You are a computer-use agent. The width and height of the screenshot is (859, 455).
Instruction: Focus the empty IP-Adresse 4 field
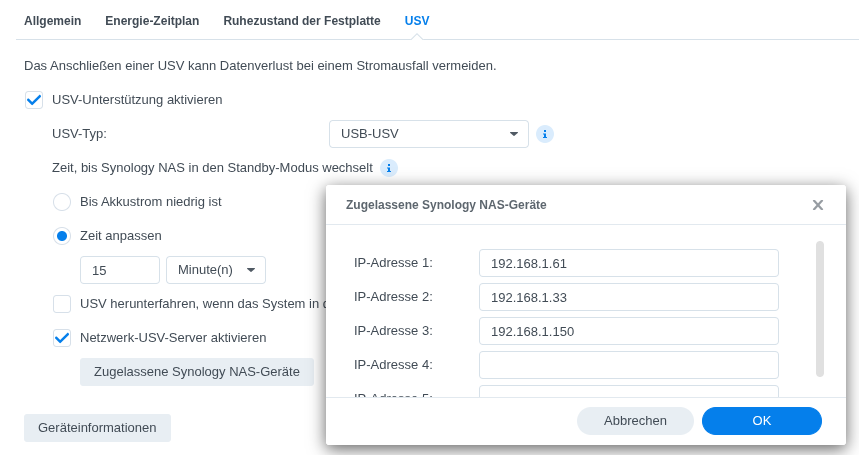pyautogui.click(x=629, y=365)
